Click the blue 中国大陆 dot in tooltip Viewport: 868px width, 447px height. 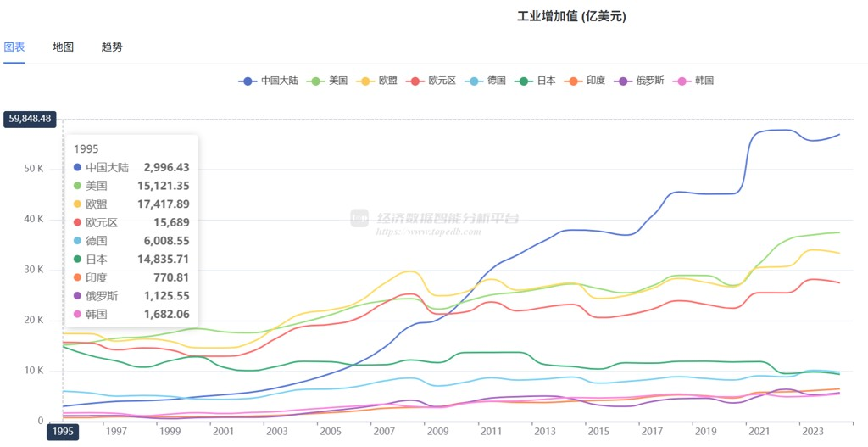[x=78, y=168]
